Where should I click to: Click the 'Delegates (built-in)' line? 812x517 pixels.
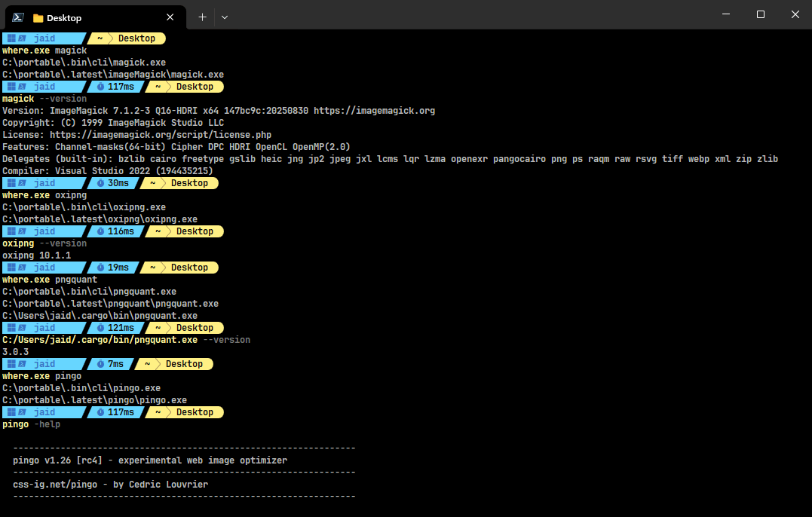click(390, 159)
